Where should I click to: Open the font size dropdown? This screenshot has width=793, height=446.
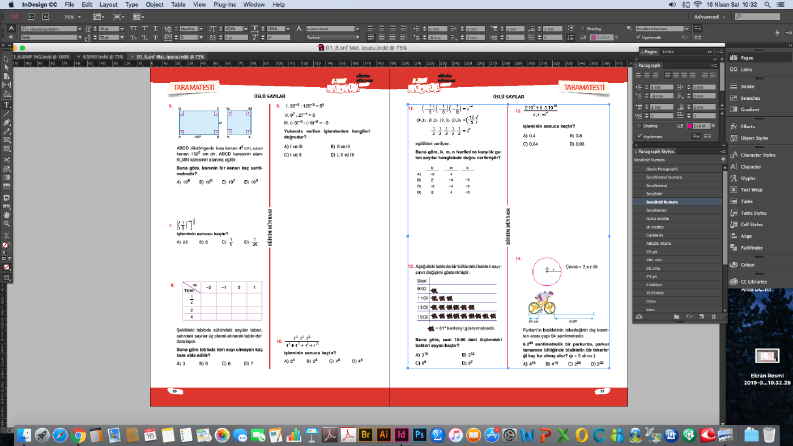[x=122, y=29]
